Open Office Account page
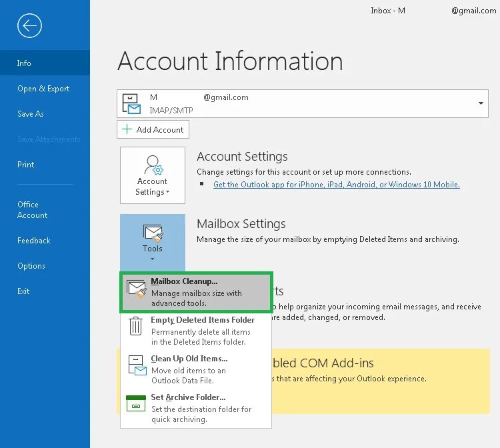The image size is (500, 448). point(32,210)
